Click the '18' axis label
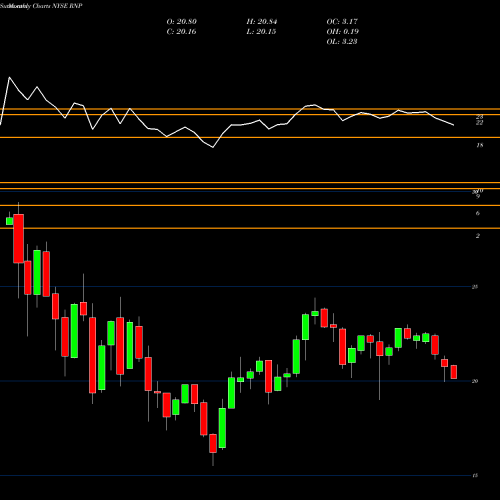Viewport: 500px width, 500px height. pos(480,145)
